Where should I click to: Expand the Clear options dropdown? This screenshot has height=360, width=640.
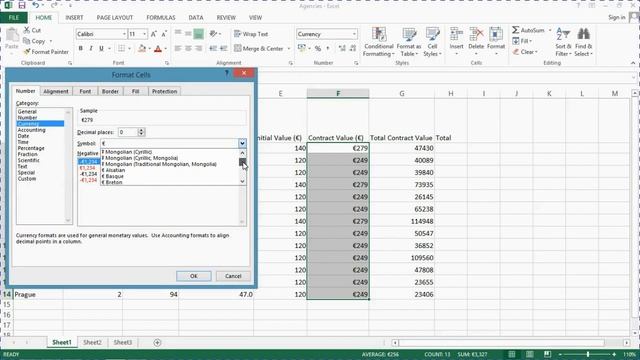click(x=536, y=52)
